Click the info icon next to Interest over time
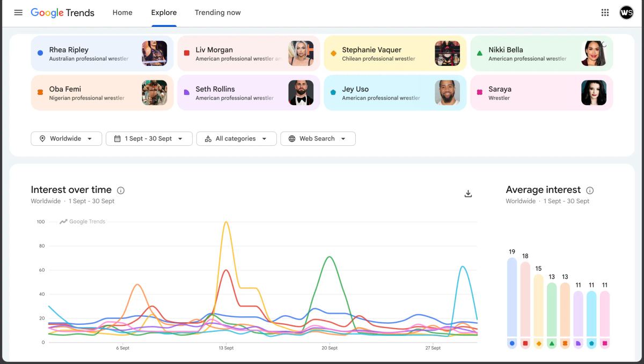 [121, 190]
